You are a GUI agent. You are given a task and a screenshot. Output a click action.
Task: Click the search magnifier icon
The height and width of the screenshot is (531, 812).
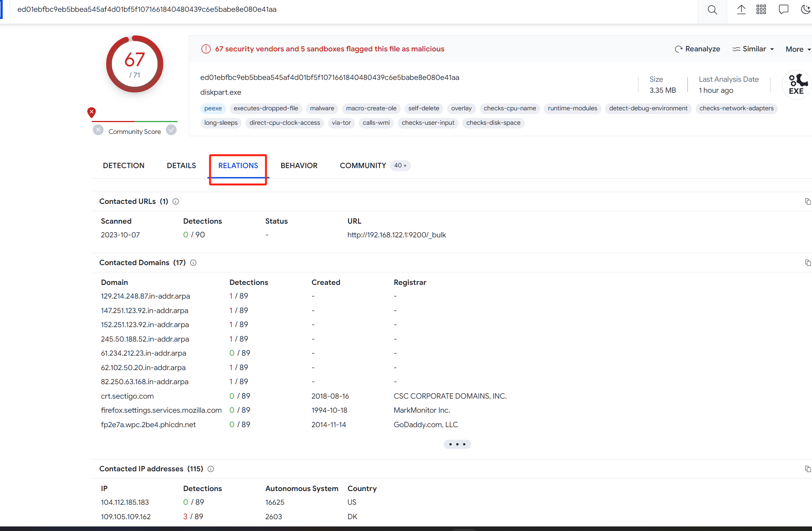click(x=712, y=10)
